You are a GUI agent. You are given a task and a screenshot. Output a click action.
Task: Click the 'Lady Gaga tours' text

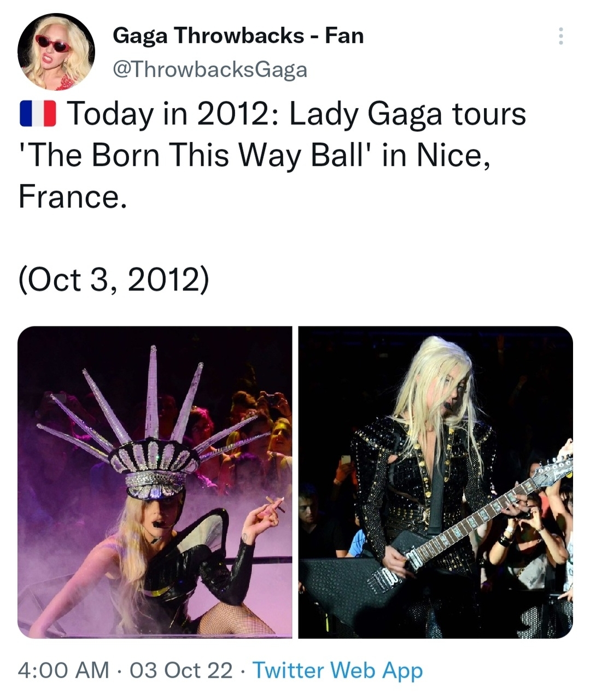[x=407, y=114]
